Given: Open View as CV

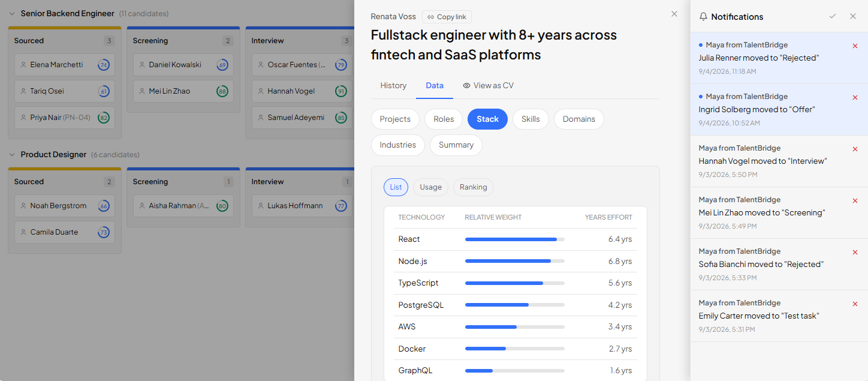Looking at the screenshot, I should 488,85.
